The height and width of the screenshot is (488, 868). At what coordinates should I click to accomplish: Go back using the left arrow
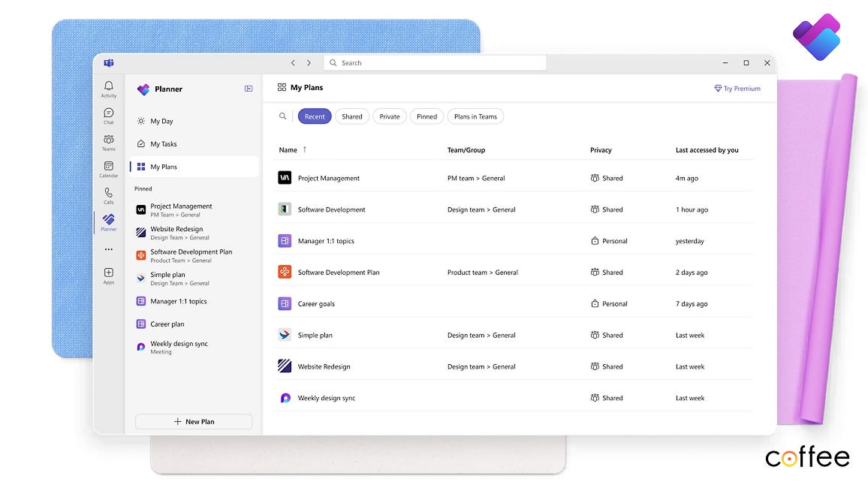293,63
